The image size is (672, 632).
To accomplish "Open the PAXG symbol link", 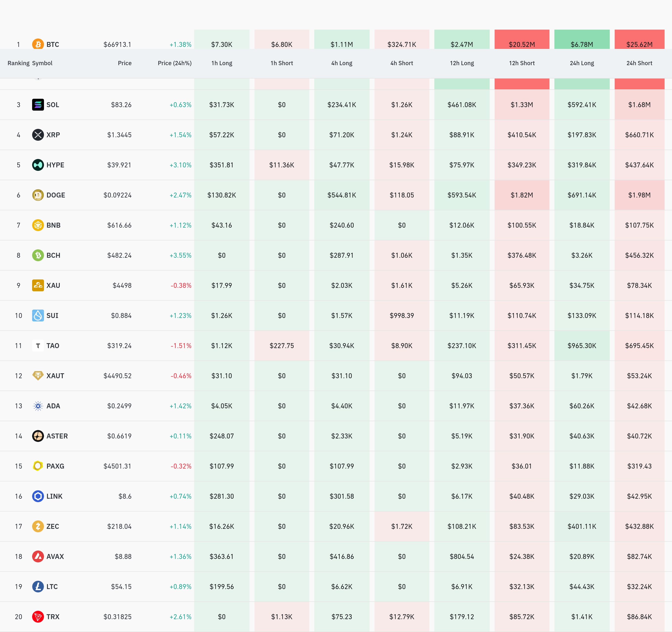I will (x=55, y=466).
